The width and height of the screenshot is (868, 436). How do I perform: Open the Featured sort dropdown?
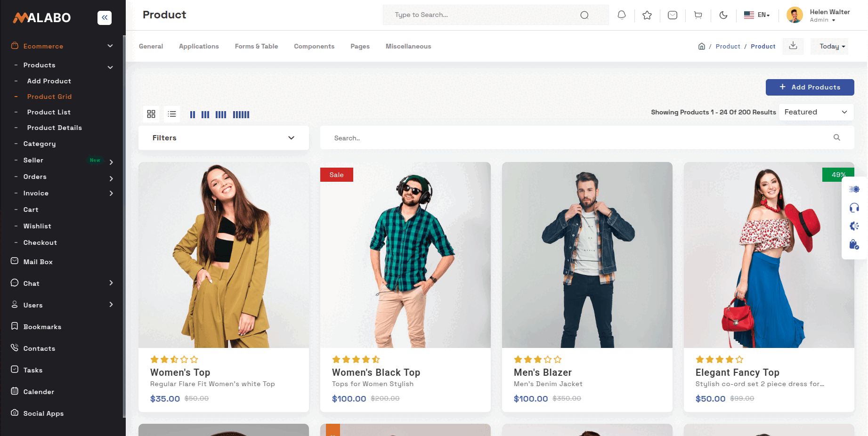pyautogui.click(x=816, y=112)
